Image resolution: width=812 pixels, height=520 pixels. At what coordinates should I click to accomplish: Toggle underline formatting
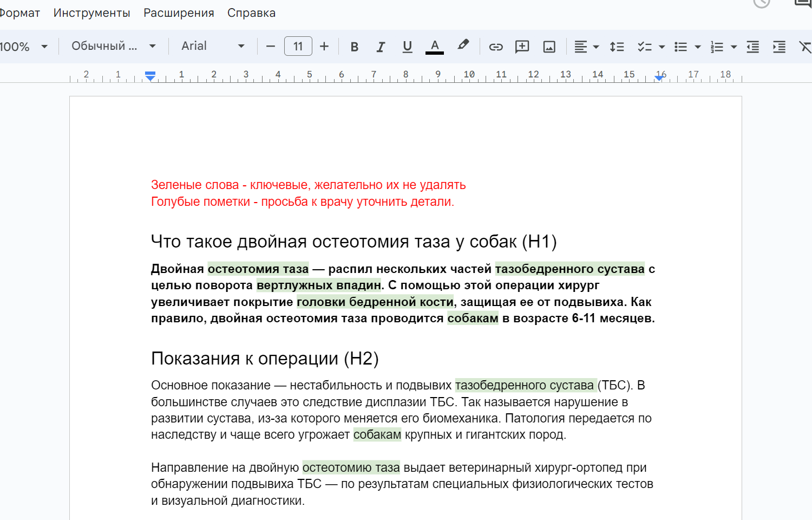point(408,47)
